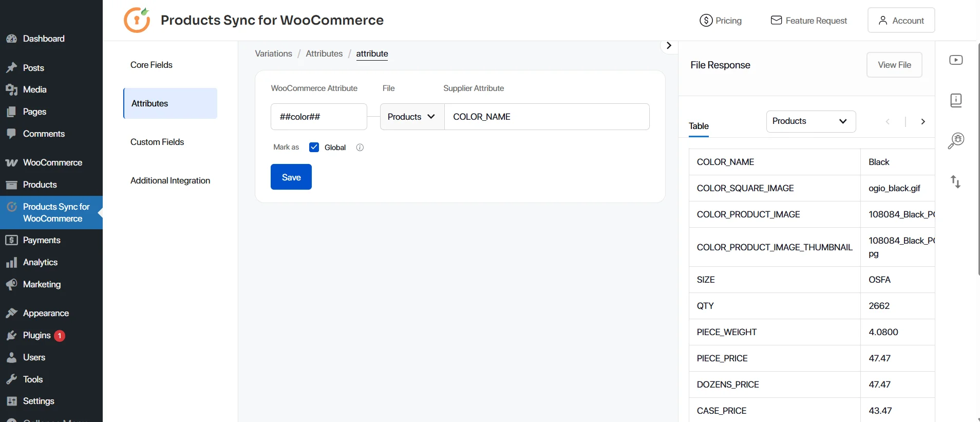Click the Black color value cell

(x=898, y=162)
